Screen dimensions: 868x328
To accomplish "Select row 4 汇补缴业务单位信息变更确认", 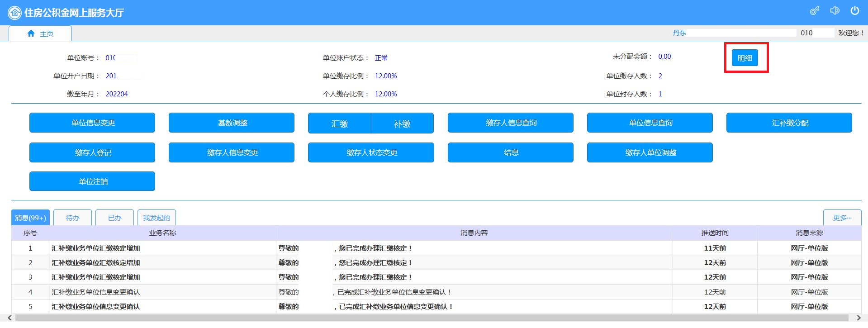I will click(x=96, y=292).
